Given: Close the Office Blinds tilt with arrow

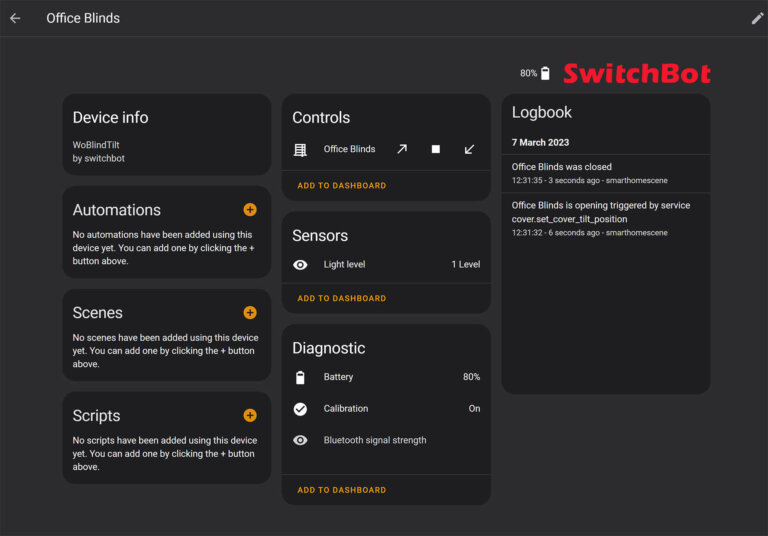Looking at the screenshot, I should click(469, 149).
